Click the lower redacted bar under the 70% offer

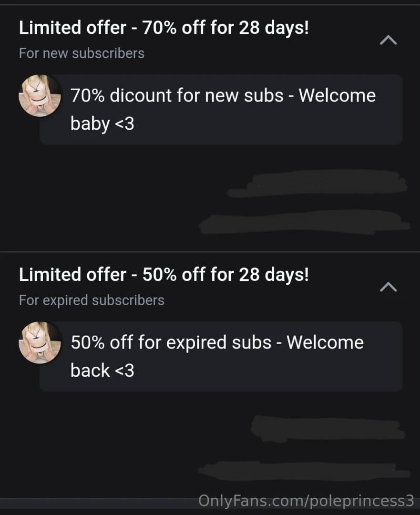pyautogui.click(x=304, y=223)
